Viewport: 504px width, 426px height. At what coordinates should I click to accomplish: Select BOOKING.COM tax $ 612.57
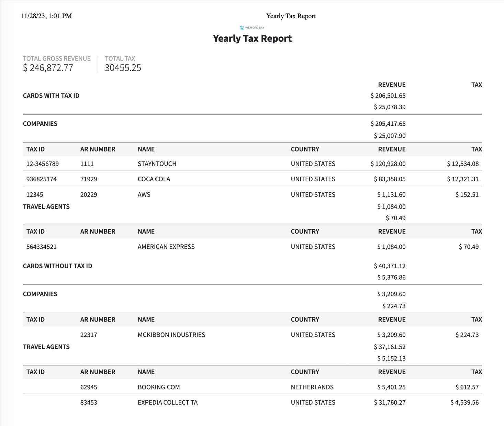pyautogui.click(x=467, y=387)
